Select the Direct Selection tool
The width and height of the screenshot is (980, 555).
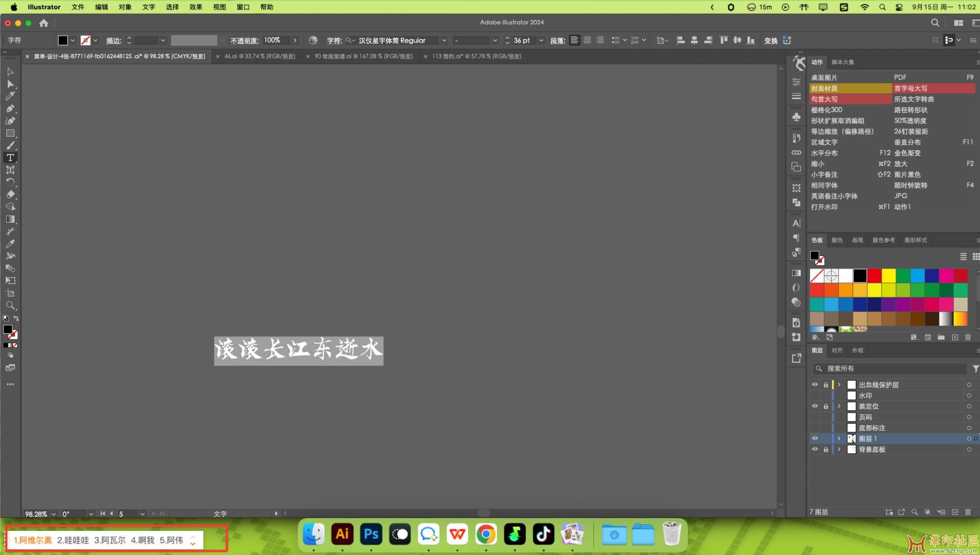tap(10, 84)
